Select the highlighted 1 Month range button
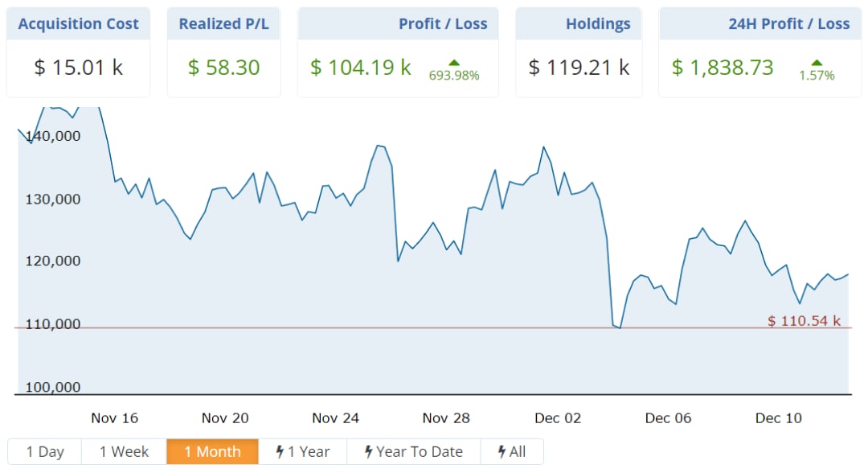The width and height of the screenshot is (868, 473). (212, 452)
